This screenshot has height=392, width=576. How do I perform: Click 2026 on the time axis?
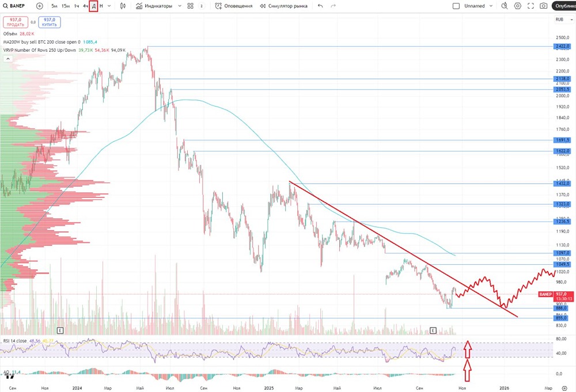coord(505,388)
